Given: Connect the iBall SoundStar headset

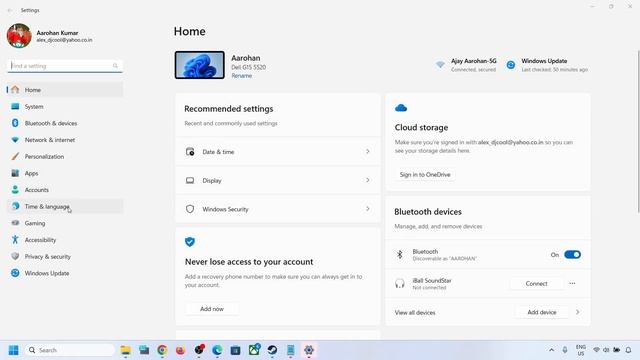Looking at the screenshot, I should [536, 284].
